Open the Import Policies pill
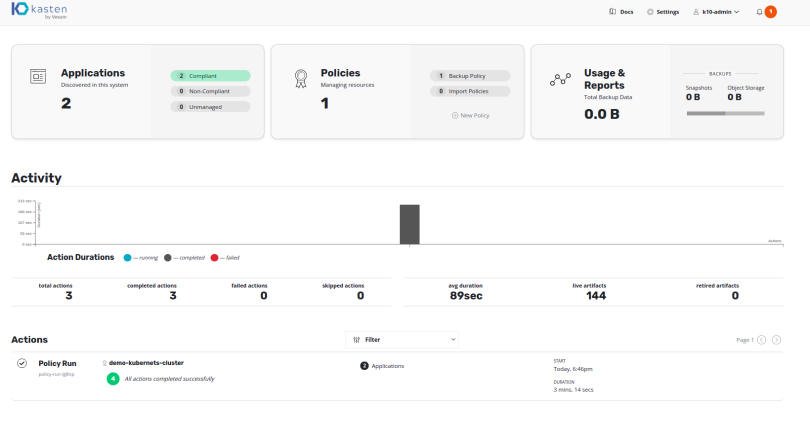Screen dimensions: 810x439 470,91
